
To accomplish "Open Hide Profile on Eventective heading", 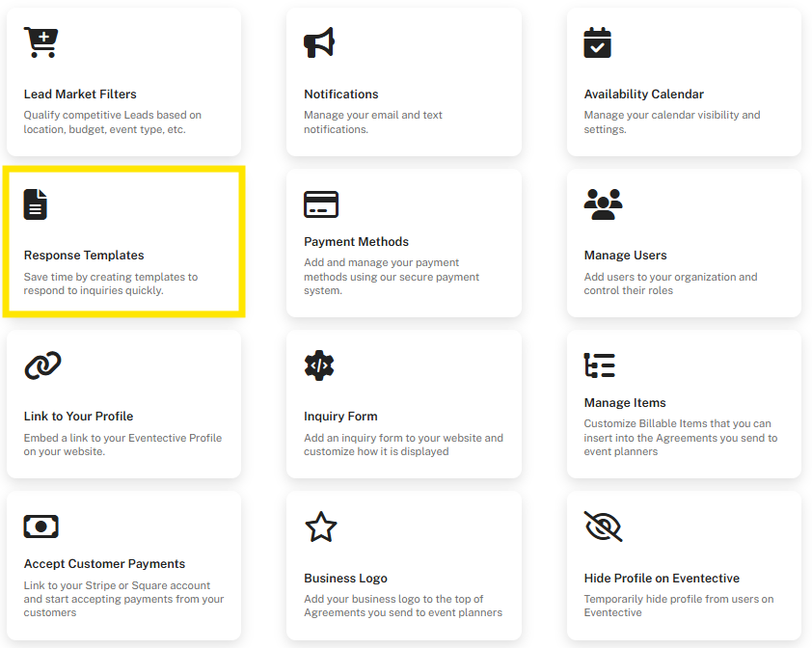I will point(662,578).
